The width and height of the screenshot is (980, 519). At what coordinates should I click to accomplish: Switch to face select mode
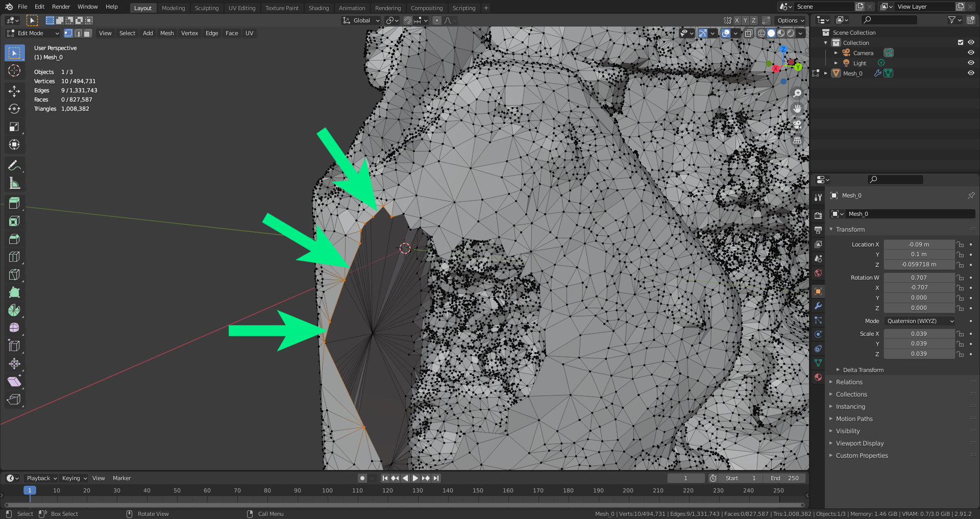coord(88,33)
